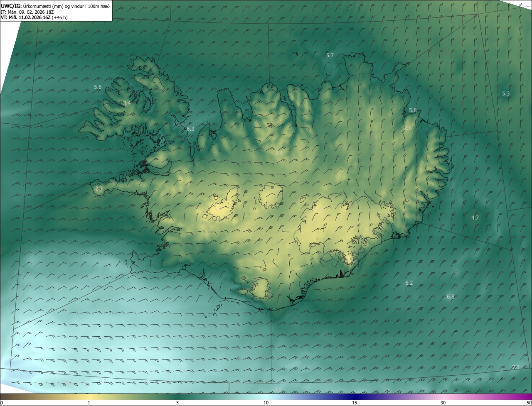
Task: Click the 3.4 value over the Westfjords
Action: click(127, 103)
